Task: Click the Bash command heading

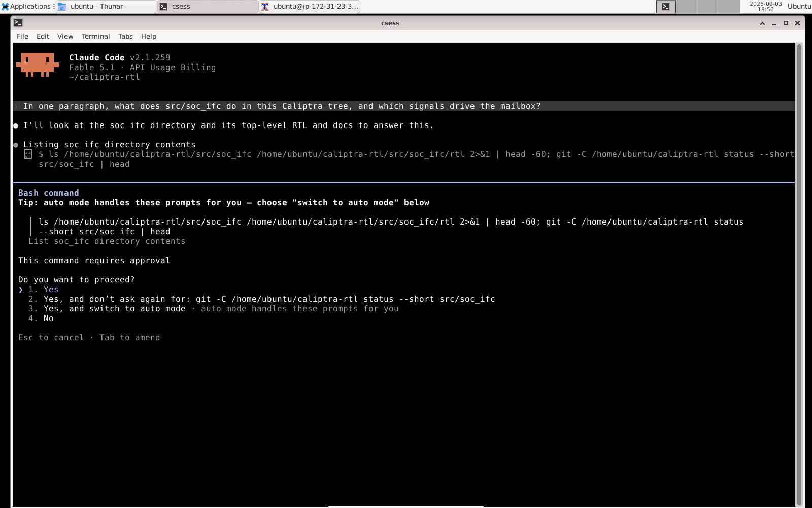Action: (49, 193)
